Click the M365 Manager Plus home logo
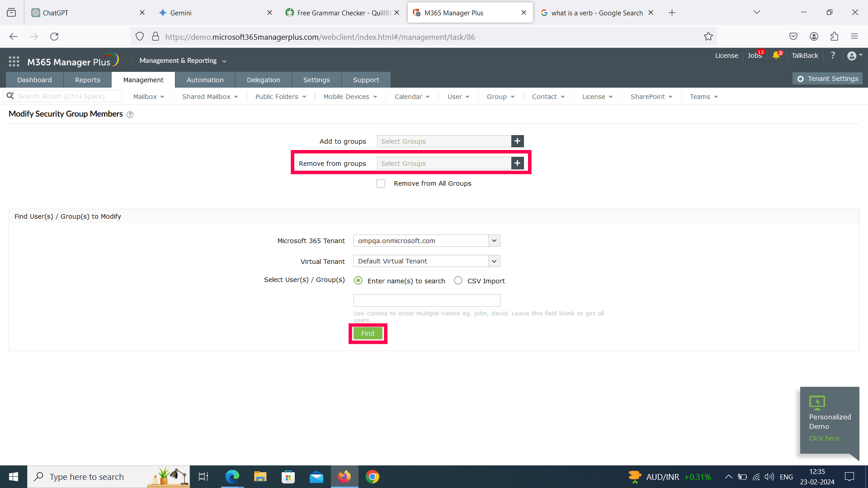 tap(72, 60)
